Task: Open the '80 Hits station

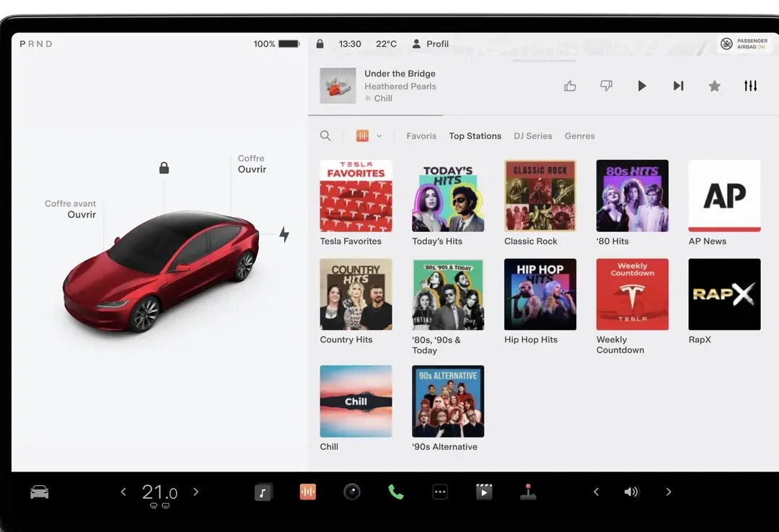Action: click(x=632, y=195)
